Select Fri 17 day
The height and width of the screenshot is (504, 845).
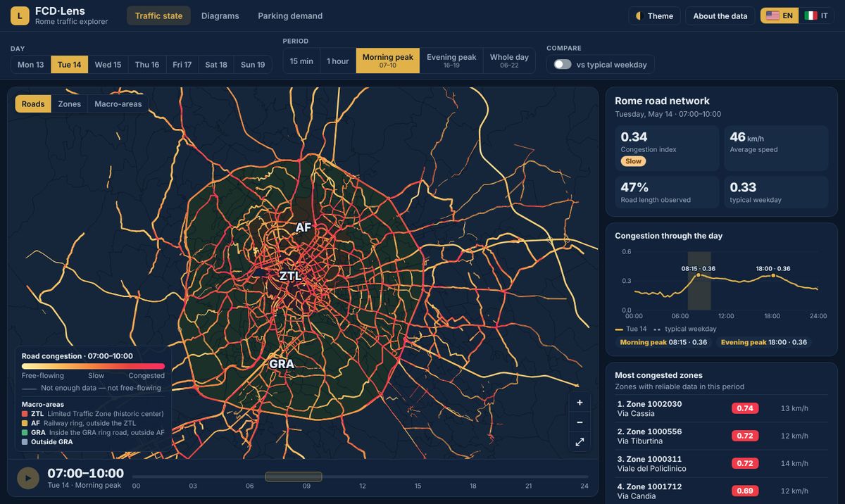(182, 65)
